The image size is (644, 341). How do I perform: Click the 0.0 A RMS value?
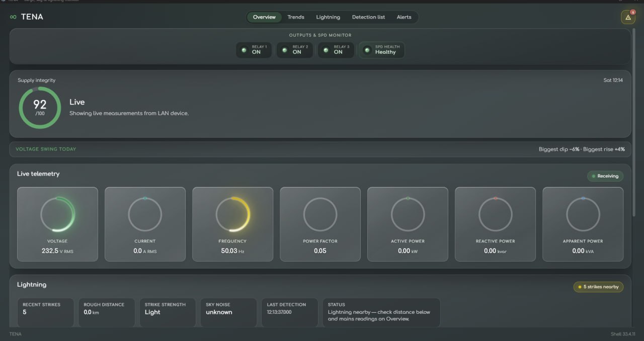pyautogui.click(x=145, y=250)
